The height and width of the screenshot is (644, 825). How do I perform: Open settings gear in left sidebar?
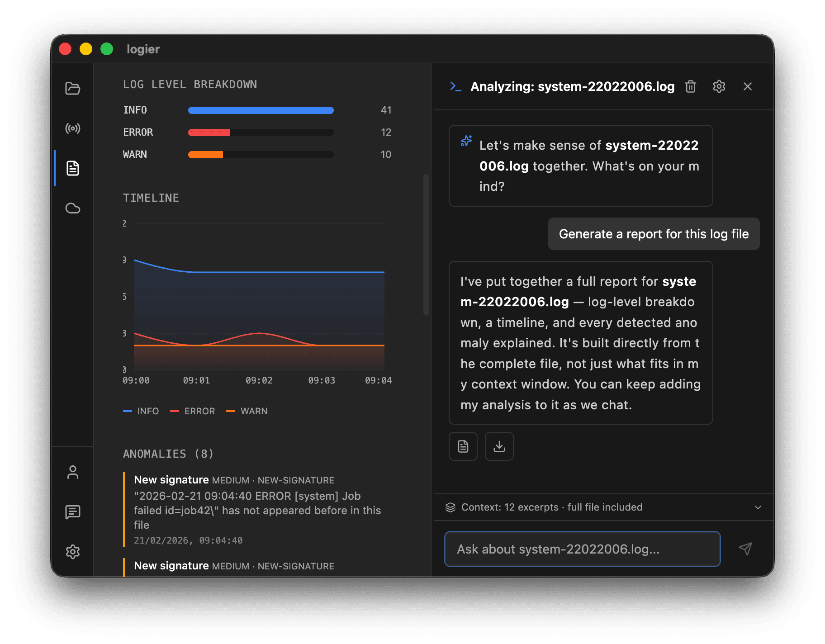coord(72,552)
